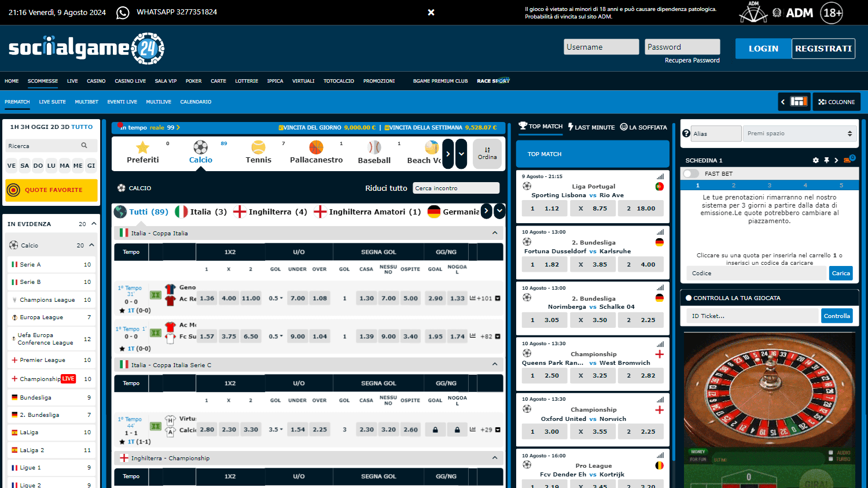The width and height of the screenshot is (868, 488).
Task: Select the 2D time filter
Action: point(55,127)
